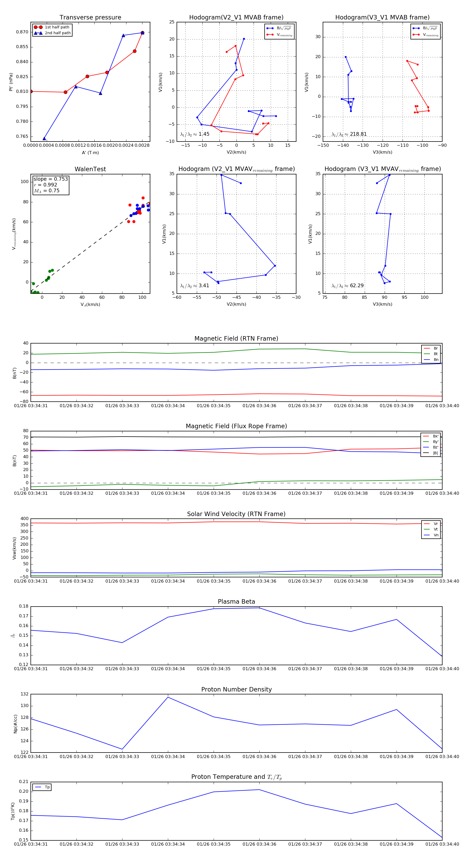Click the 'Np(#/cc)' y-axis label
473x868 pixels.
pyautogui.click(x=15, y=723)
